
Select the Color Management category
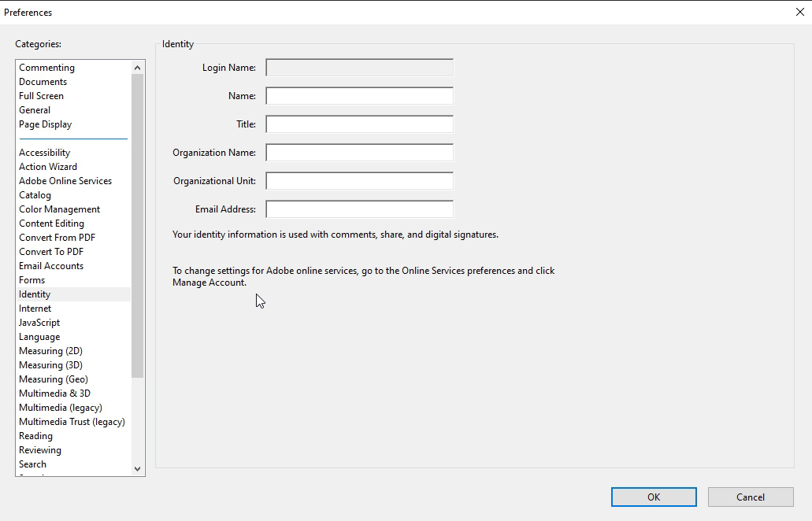(59, 209)
